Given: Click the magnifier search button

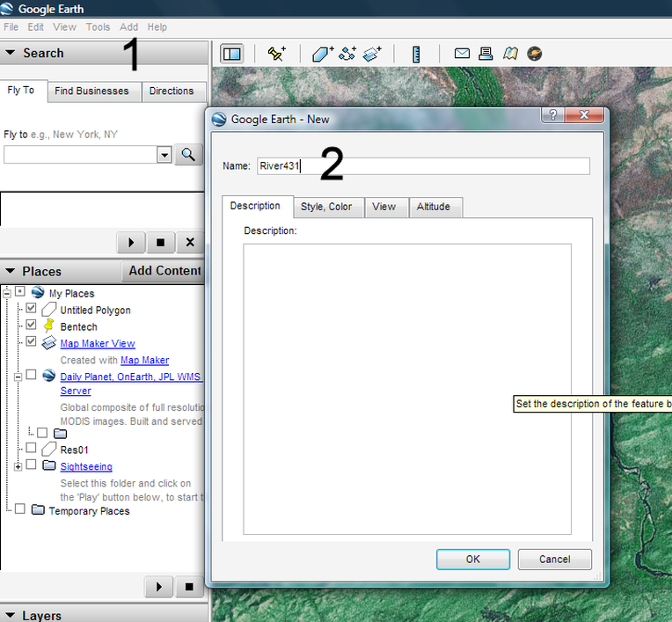Looking at the screenshot, I should (x=188, y=154).
